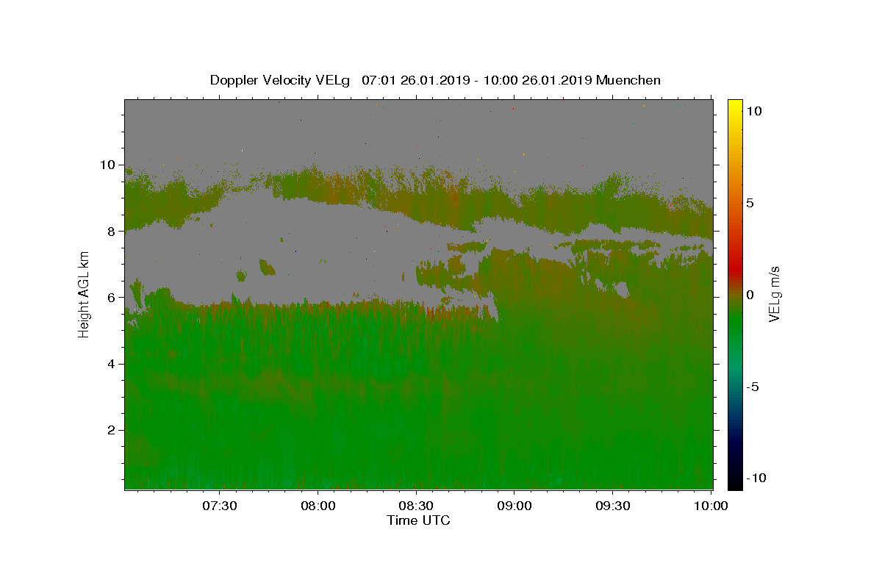Click the '07:30' time tick label
Screen dimensions: 882x588
coord(220,506)
